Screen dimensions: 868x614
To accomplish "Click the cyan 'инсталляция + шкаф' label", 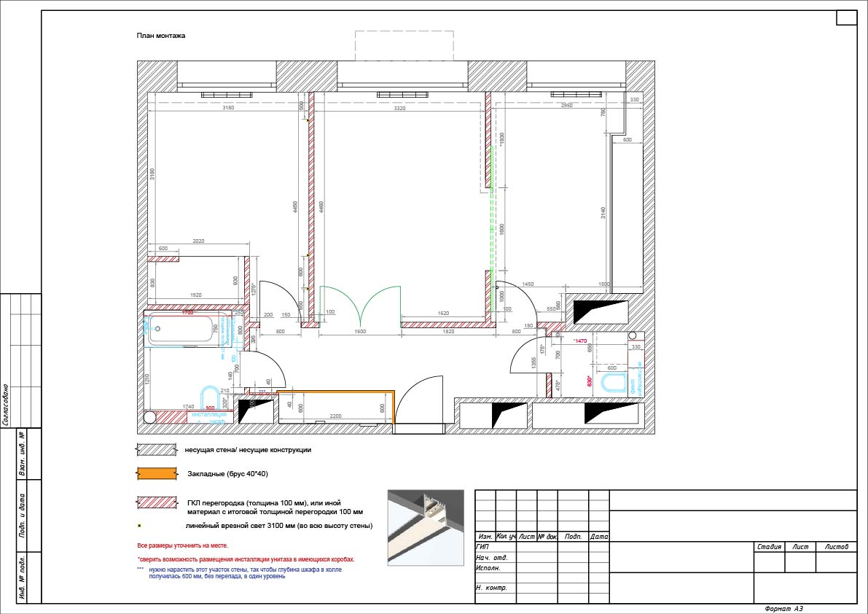I will 208,417.
